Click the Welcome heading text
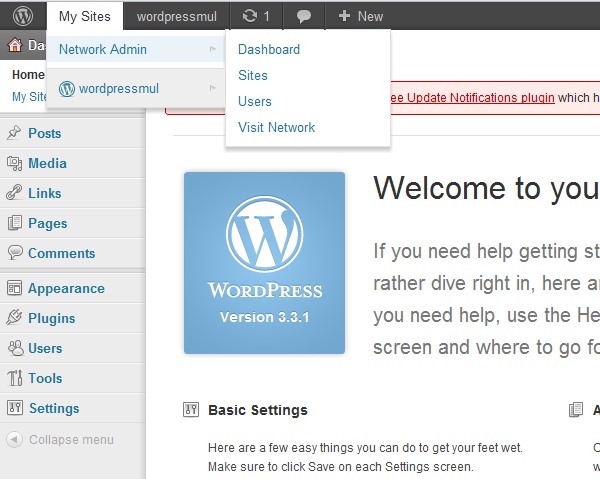600x479 pixels. click(x=486, y=189)
